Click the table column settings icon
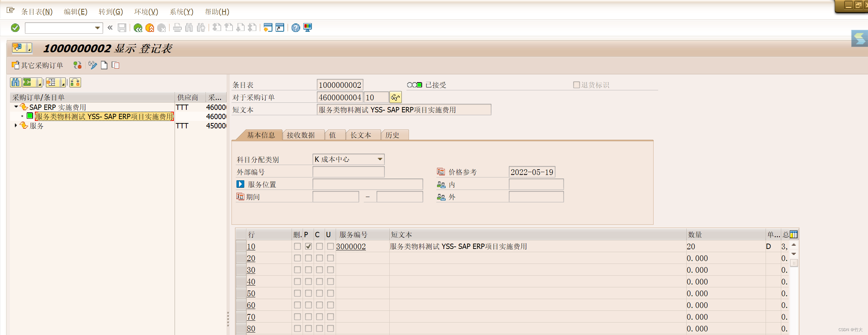Image resolution: width=868 pixels, height=335 pixels. [794, 235]
